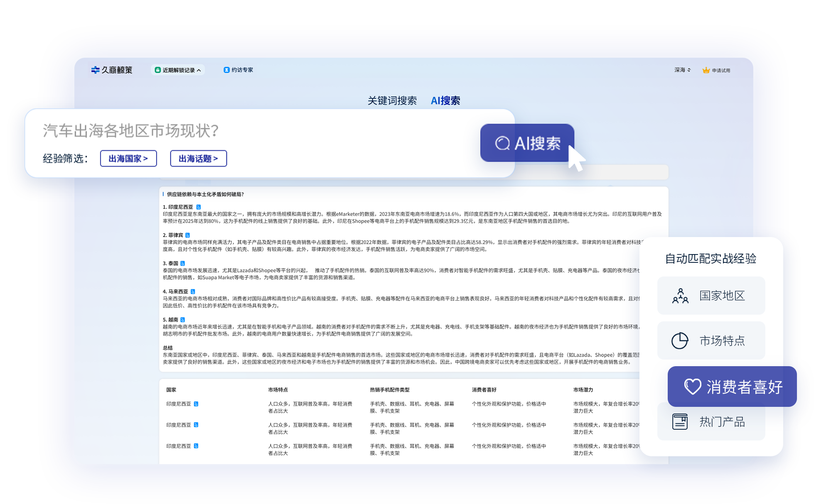This screenshot has width=831, height=504.
Task: Select the blue expert icon beside 约访专家
Action: coord(226,70)
